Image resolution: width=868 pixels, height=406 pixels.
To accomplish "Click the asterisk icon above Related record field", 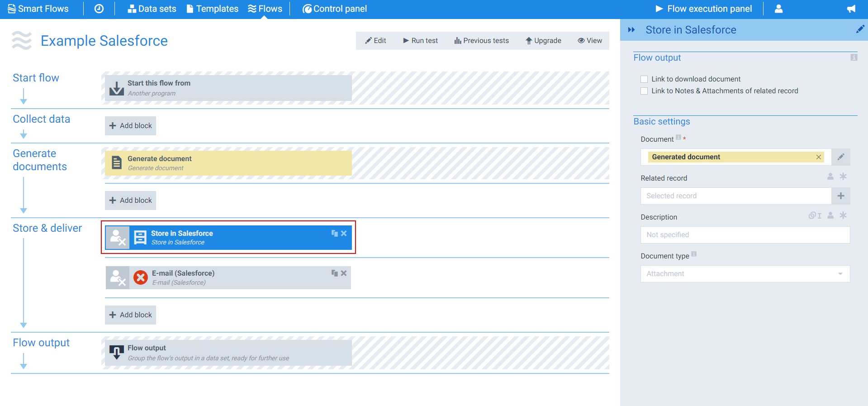I will pos(843,177).
